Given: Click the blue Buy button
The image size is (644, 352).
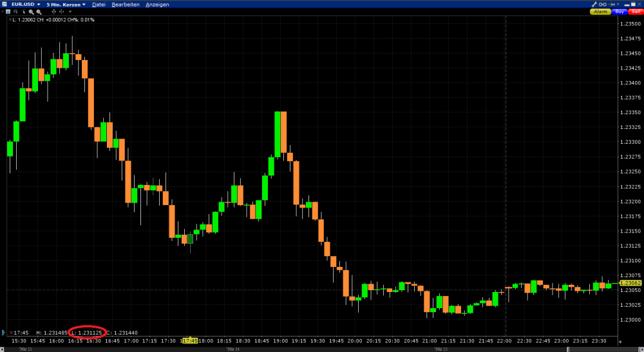Looking at the screenshot, I should (620, 12).
